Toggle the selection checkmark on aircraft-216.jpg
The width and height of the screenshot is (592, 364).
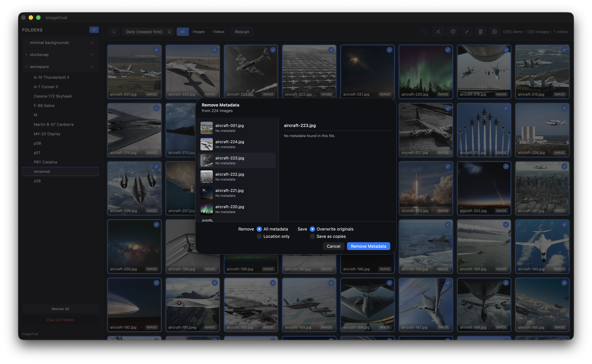pyautogui.click(x=506, y=50)
